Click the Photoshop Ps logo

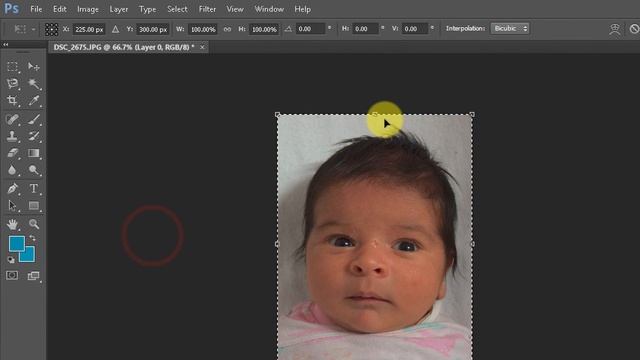tap(11, 9)
